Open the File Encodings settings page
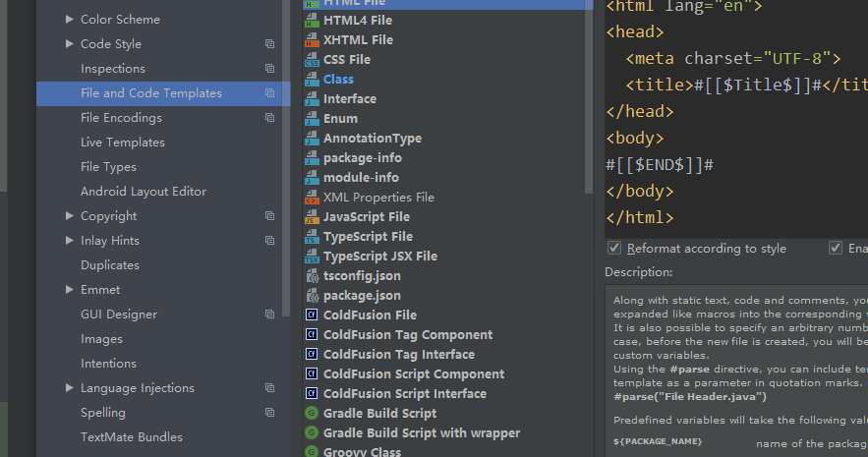This screenshot has width=868, height=457. (x=121, y=118)
